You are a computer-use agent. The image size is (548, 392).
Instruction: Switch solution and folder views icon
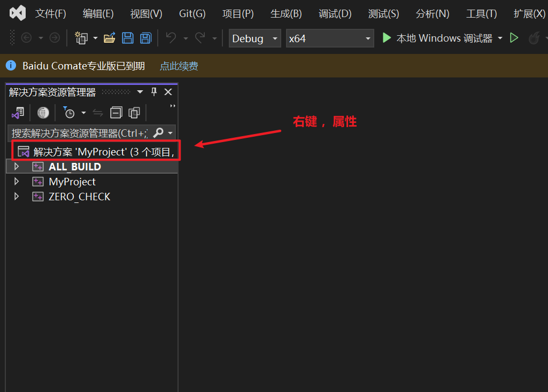pos(18,113)
